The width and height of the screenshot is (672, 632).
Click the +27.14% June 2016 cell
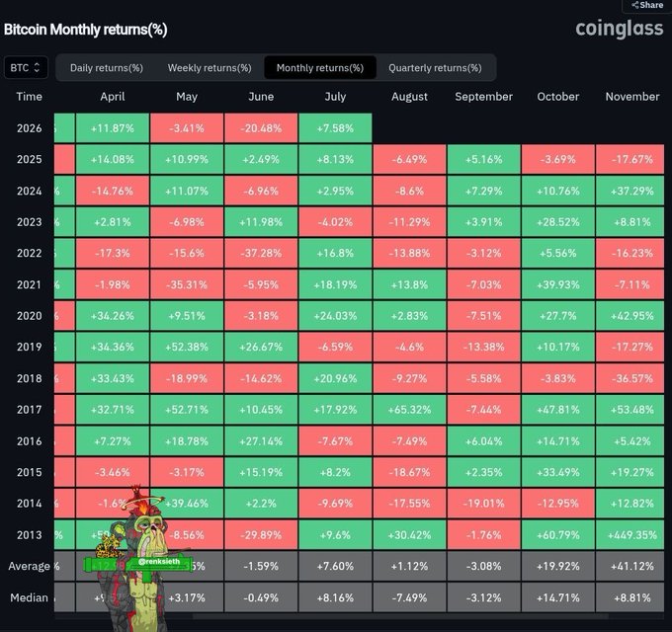[261, 441]
